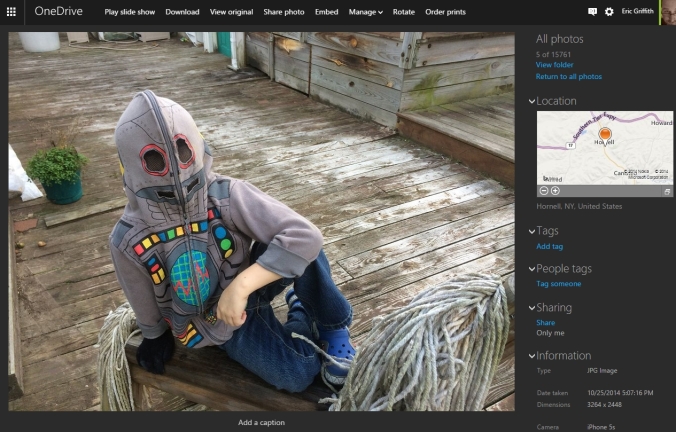Open the Manage dropdown menu
The width and height of the screenshot is (676, 432).
tap(366, 12)
